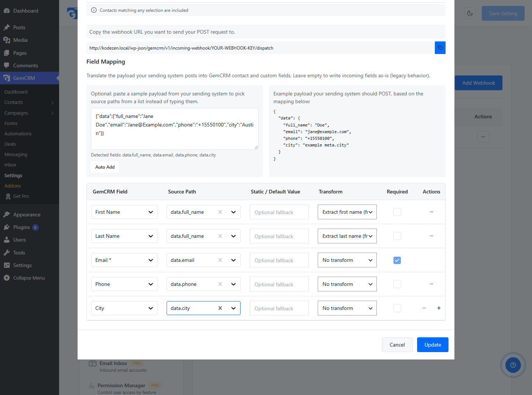
Task: Toggle dark mode moon icon
Action: [x=470, y=13]
